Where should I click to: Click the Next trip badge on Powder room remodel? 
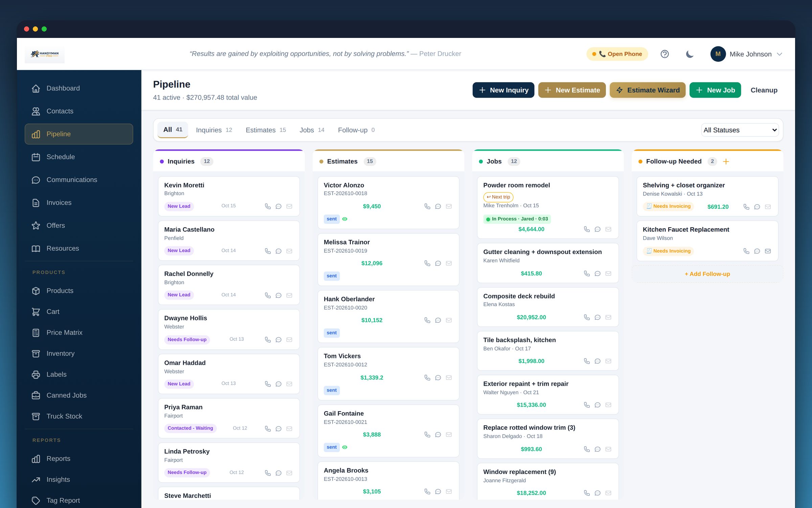pyautogui.click(x=498, y=197)
